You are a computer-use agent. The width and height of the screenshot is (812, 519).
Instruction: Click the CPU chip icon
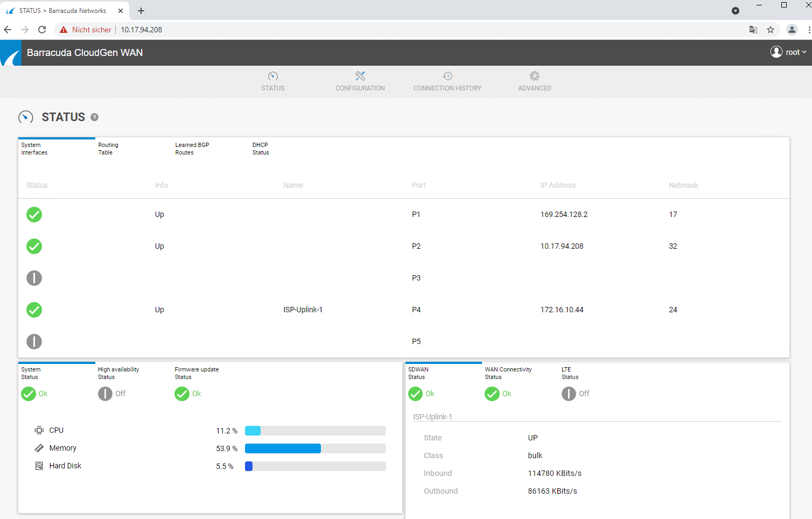[x=39, y=430]
